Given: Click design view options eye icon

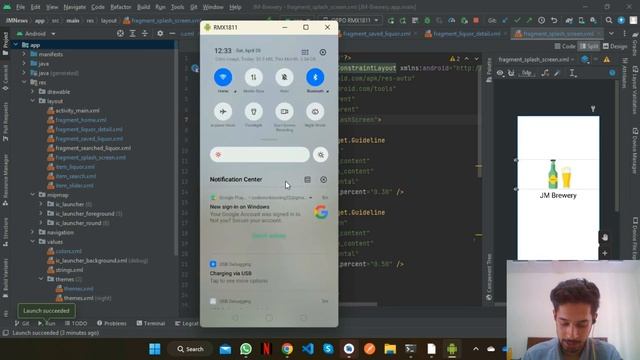Looking at the screenshot, I should (x=500, y=73).
